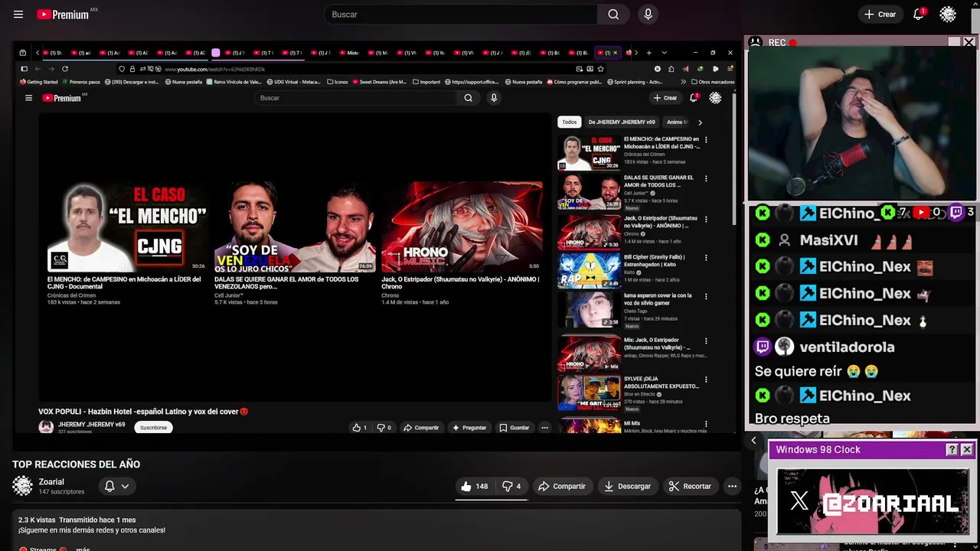Open notifications bell in top bar
The height and width of the screenshot is (551, 980).
coord(919,15)
